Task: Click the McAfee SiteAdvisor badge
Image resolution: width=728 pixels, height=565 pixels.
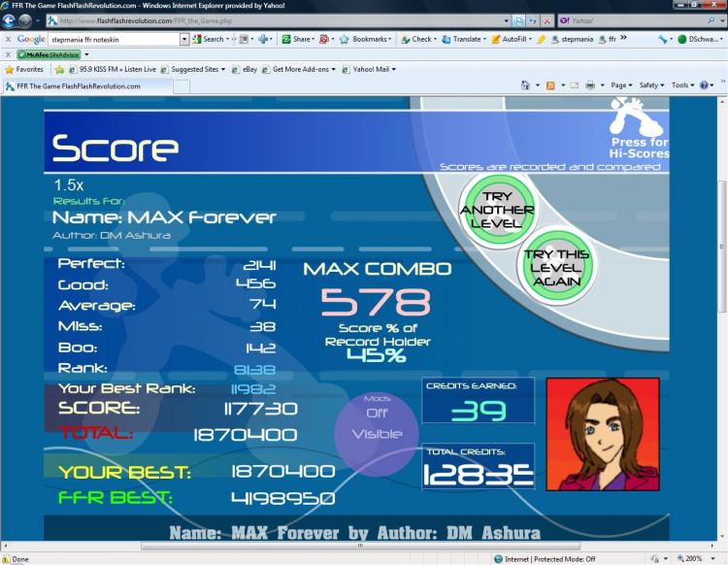Action: pos(49,54)
